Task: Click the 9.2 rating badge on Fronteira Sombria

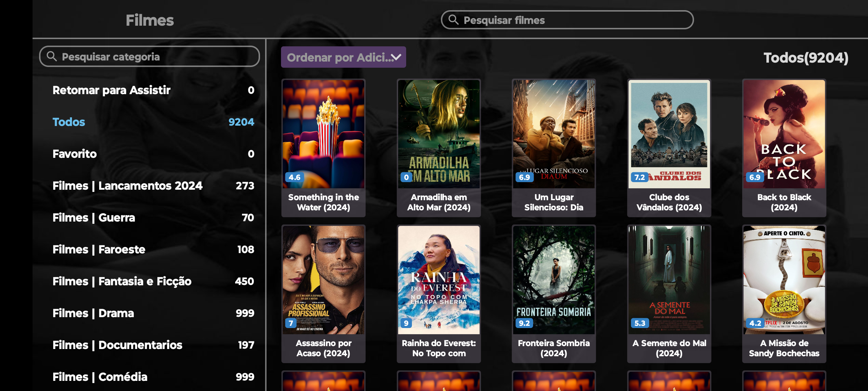Action: pos(524,323)
